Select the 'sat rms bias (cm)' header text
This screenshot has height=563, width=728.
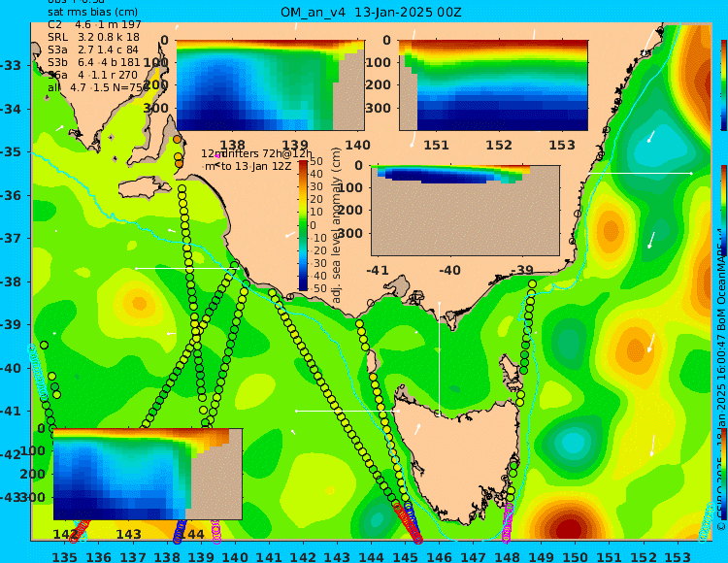[x=92, y=12]
